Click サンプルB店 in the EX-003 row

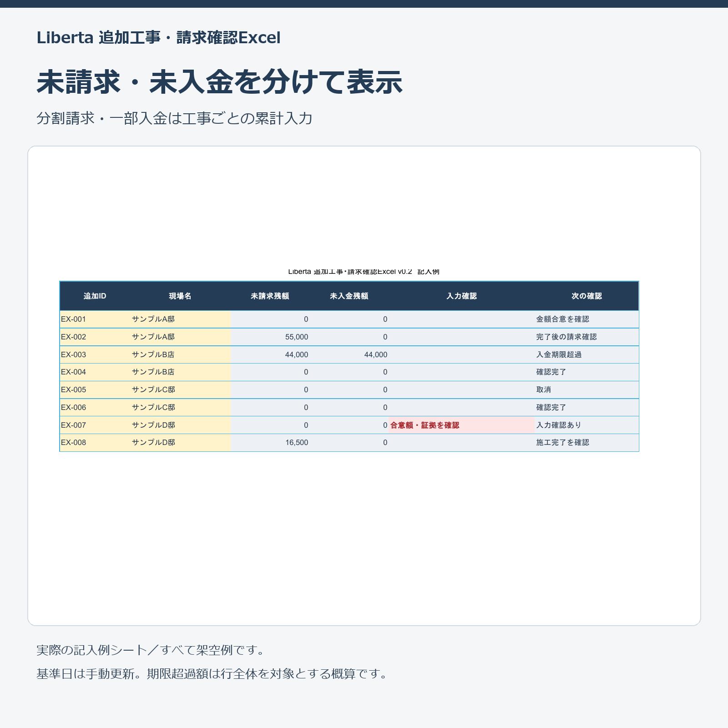[x=181, y=355]
